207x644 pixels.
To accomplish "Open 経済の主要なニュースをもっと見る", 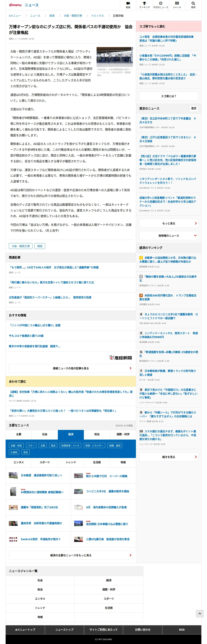I will (71, 555).
